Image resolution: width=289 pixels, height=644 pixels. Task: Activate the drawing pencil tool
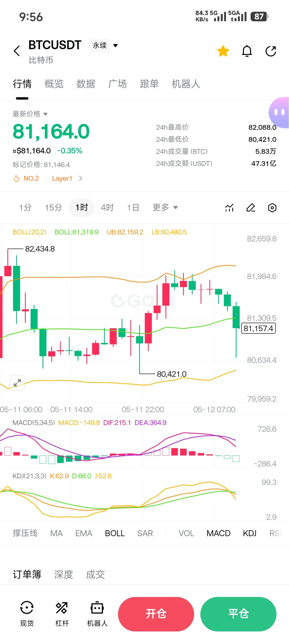(250, 207)
